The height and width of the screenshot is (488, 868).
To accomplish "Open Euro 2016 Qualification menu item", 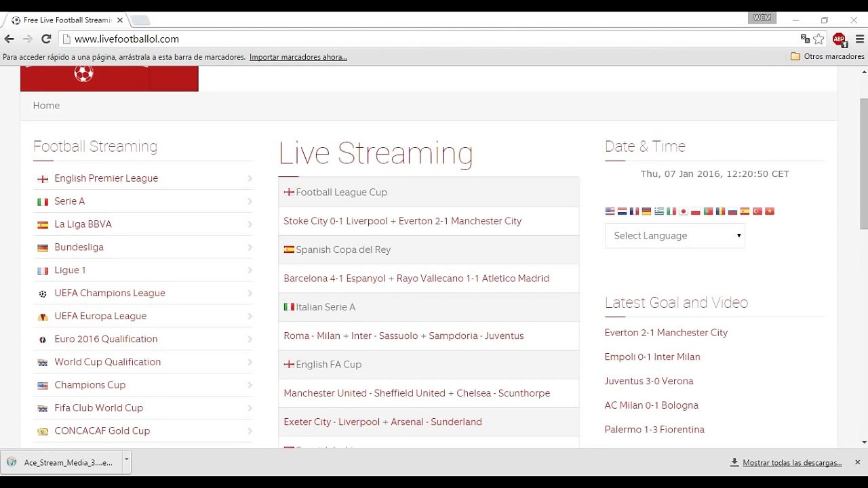I will (x=106, y=339).
